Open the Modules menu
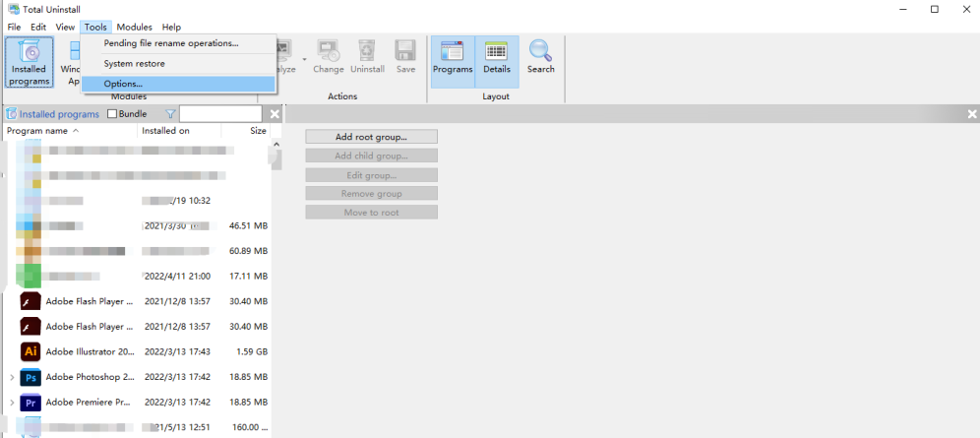980x438 pixels. point(135,27)
